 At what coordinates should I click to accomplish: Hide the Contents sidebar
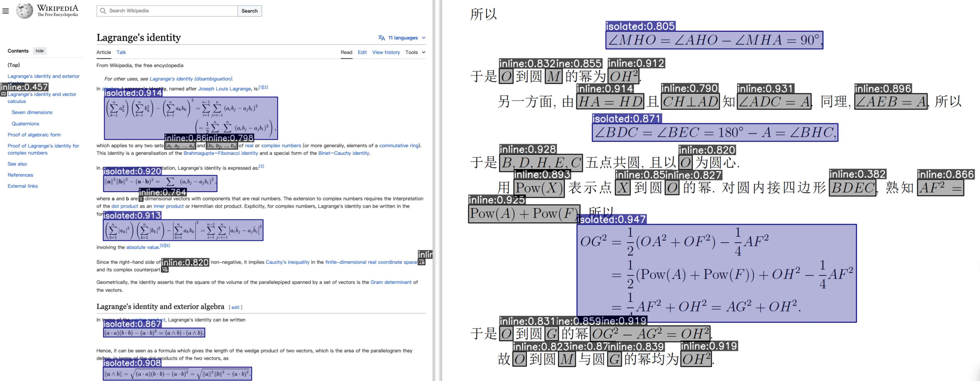coord(39,51)
